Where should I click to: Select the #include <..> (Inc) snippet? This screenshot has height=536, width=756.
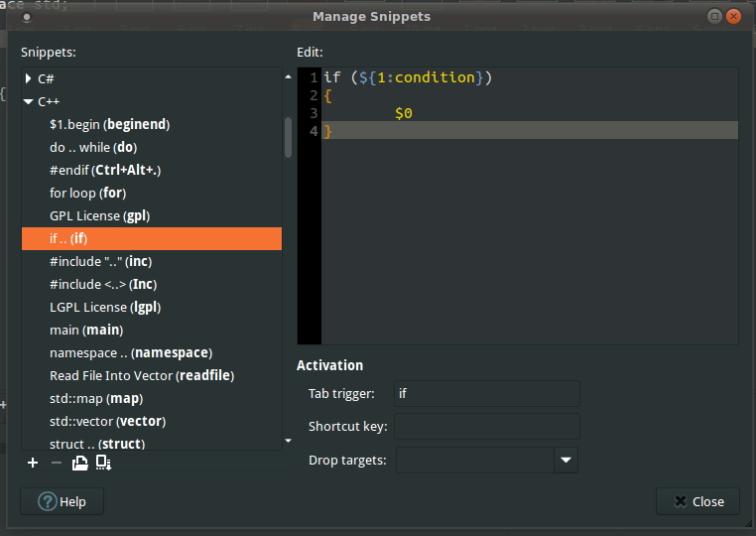pos(152,284)
